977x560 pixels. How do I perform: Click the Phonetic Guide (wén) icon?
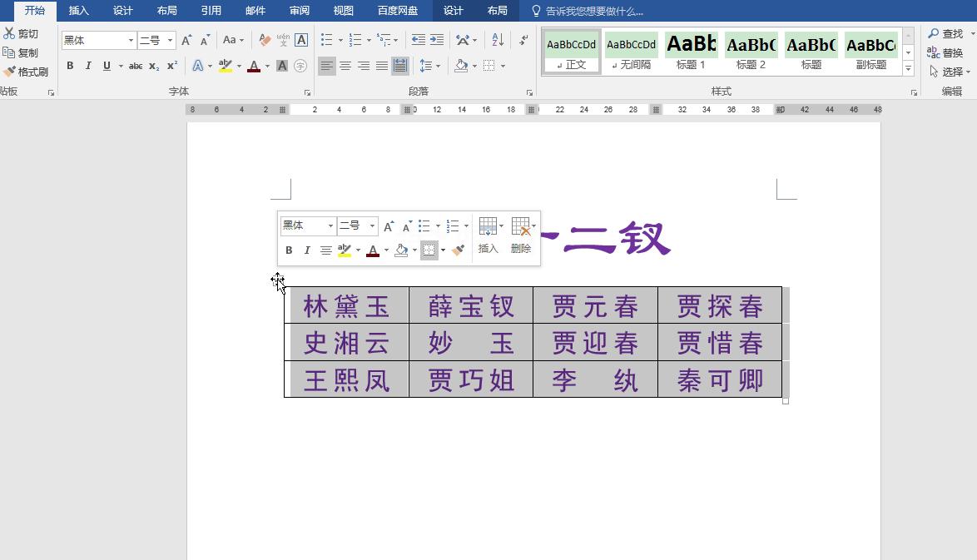(282, 40)
